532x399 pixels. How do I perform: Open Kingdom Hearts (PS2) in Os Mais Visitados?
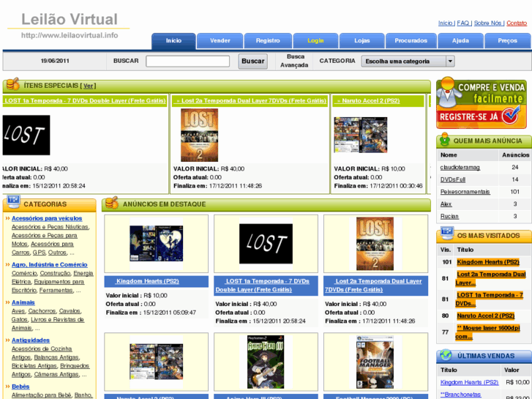pos(488,262)
